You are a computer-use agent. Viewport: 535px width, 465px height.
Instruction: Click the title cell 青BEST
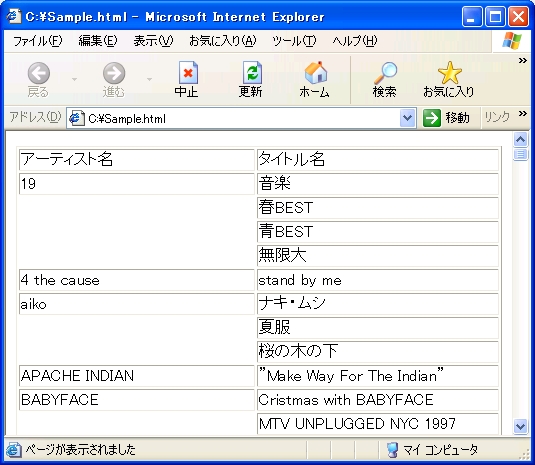tap(378, 232)
